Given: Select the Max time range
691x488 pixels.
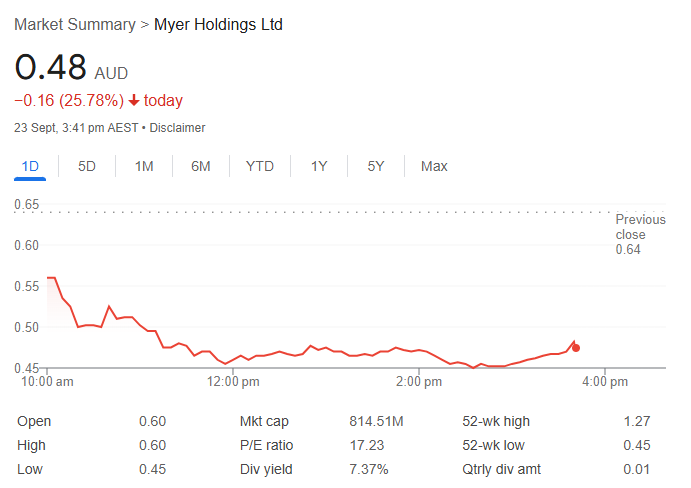Looking at the screenshot, I should 434,166.
